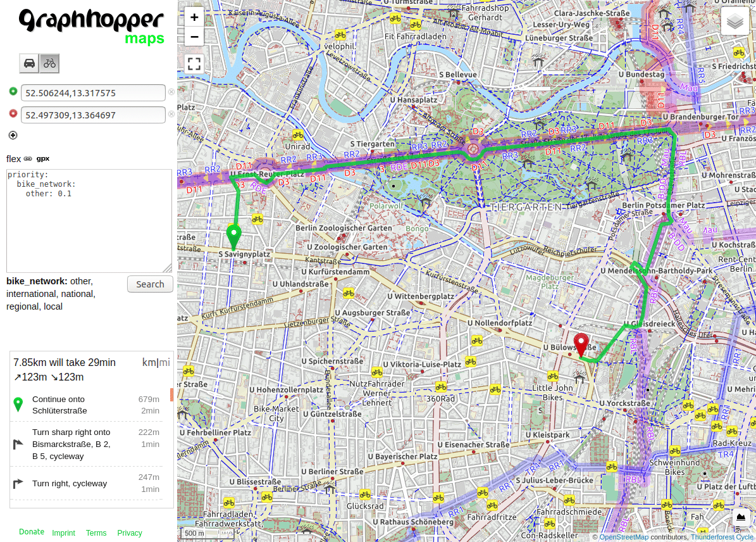Select the bicycle routing profile
The image size is (756, 542).
point(49,63)
